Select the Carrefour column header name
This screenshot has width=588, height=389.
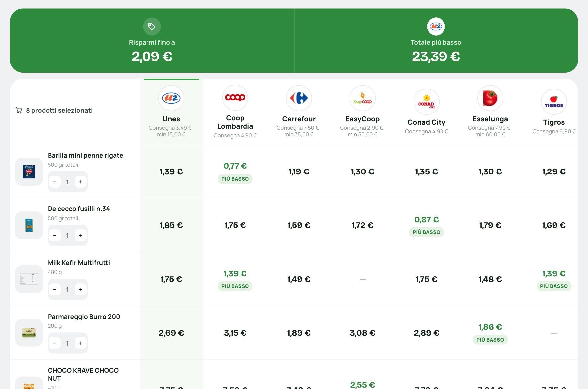299,119
